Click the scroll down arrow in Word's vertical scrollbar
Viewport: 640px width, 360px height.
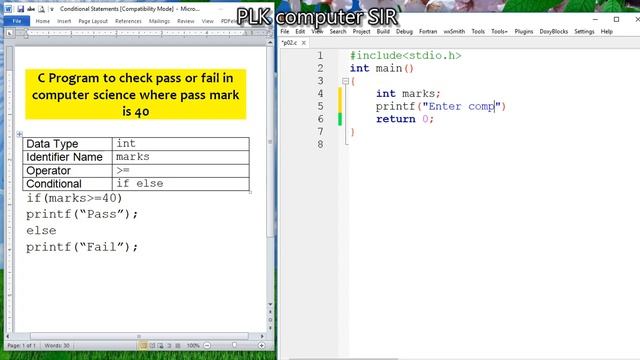point(270,304)
